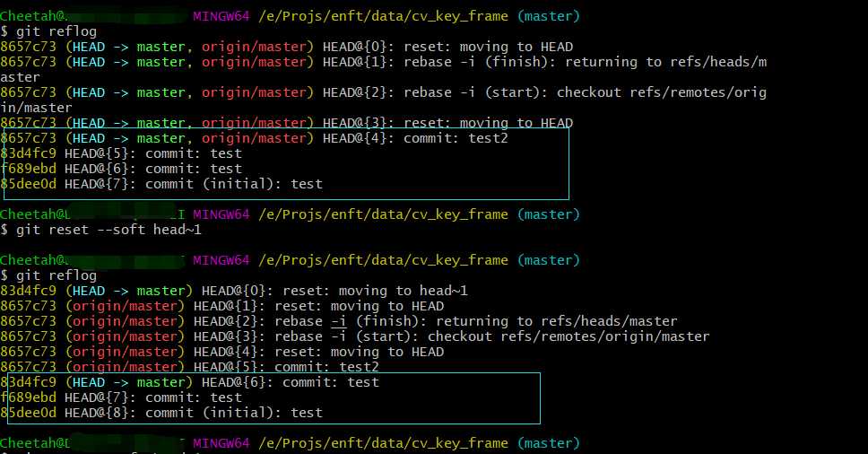The height and width of the screenshot is (454, 868).
Task: Click the wrapped text 'aster' line
Action: [x=20, y=77]
